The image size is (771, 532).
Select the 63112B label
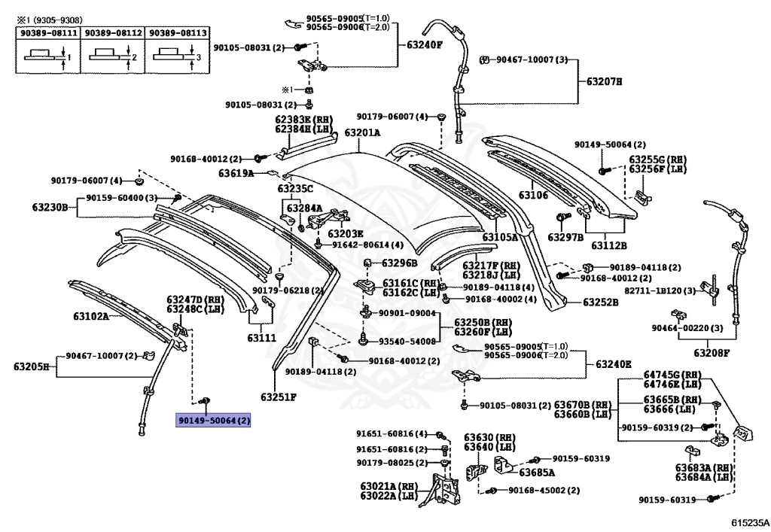pos(608,245)
